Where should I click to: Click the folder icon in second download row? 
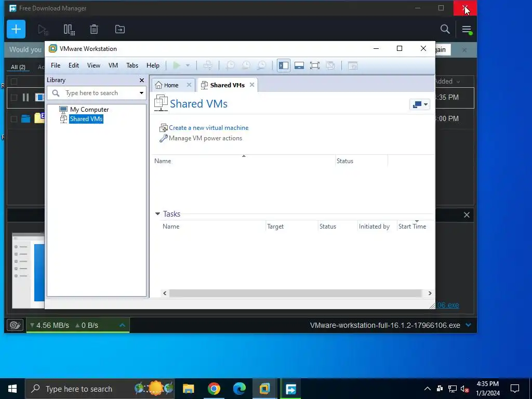pyautogui.click(x=26, y=119)
